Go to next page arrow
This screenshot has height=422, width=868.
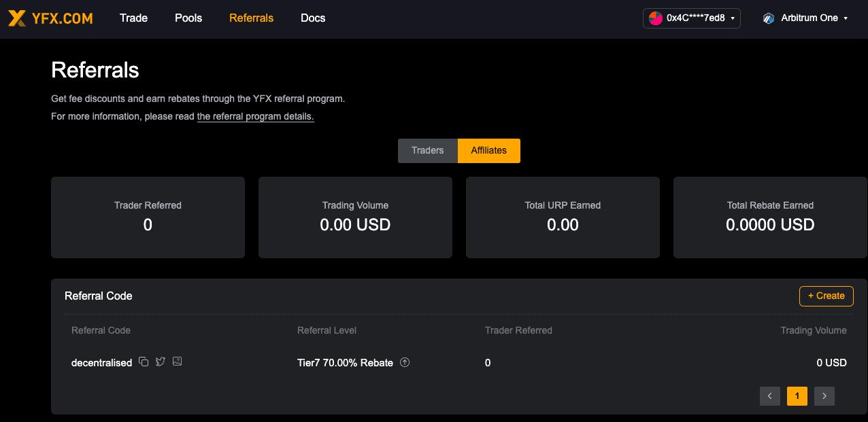point(824,395)
